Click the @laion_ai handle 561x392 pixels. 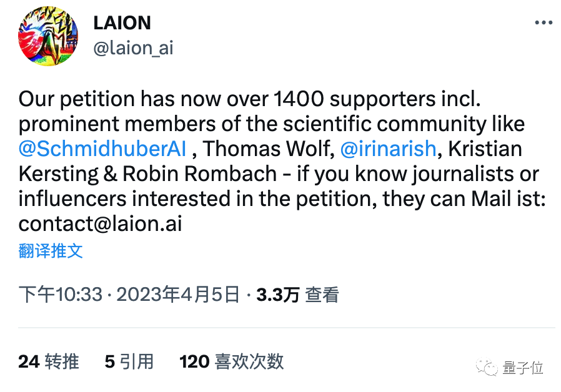click(133, 48)
